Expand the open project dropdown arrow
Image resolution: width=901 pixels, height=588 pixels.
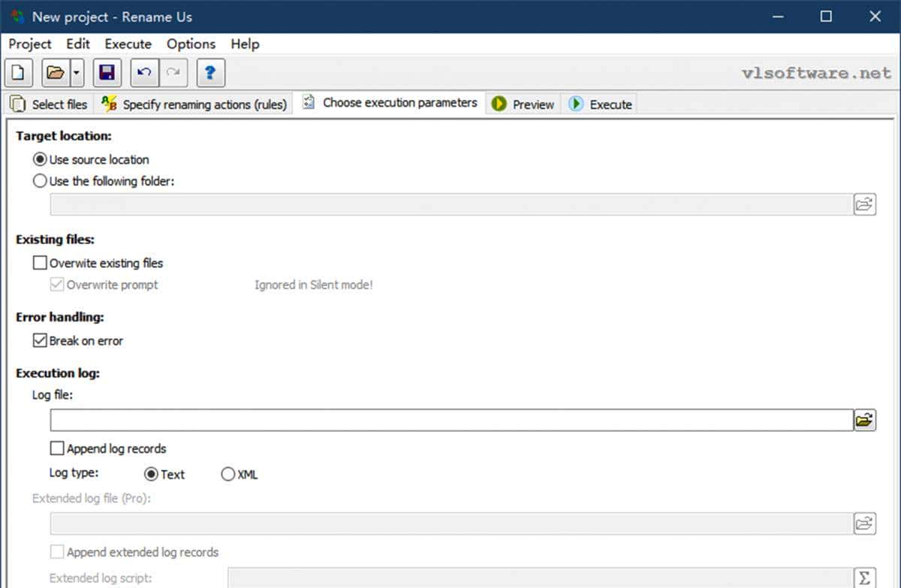point(77,73)
